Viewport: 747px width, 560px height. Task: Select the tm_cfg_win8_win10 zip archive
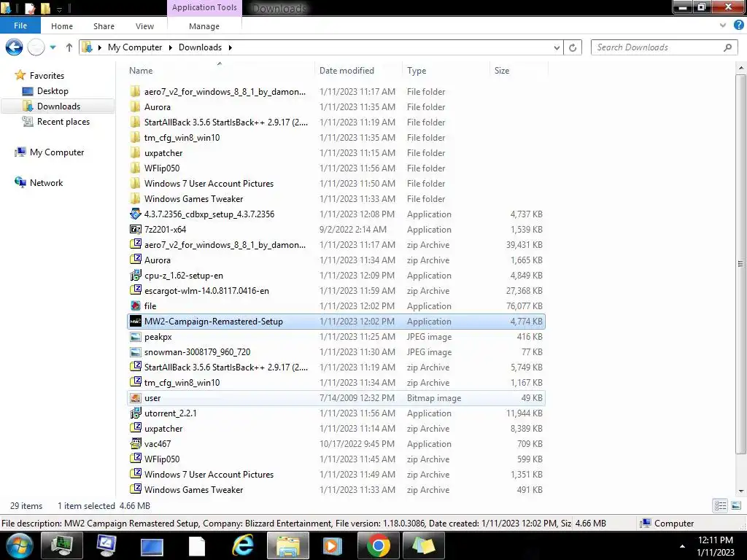point(336,382)
